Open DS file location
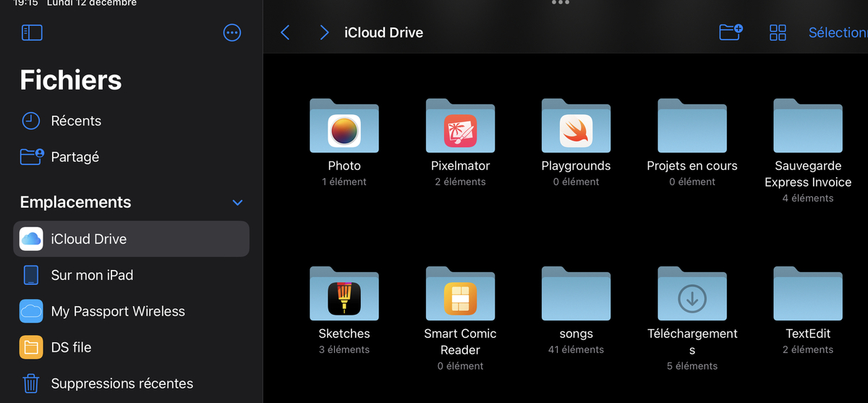868x403 pixels. (x=132, y=347)
